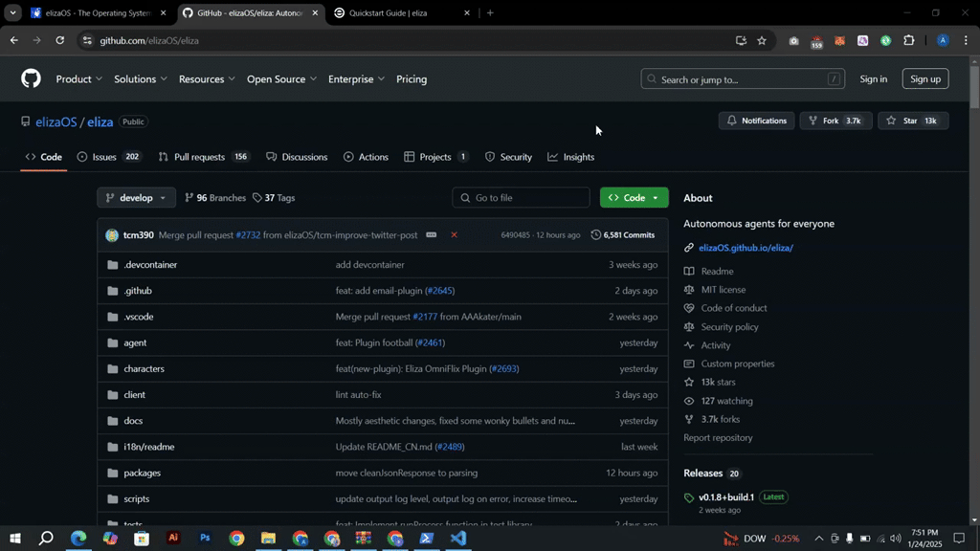
Task: Open Visual Studio Code from the taskbar
Action: tap(458, 538)
